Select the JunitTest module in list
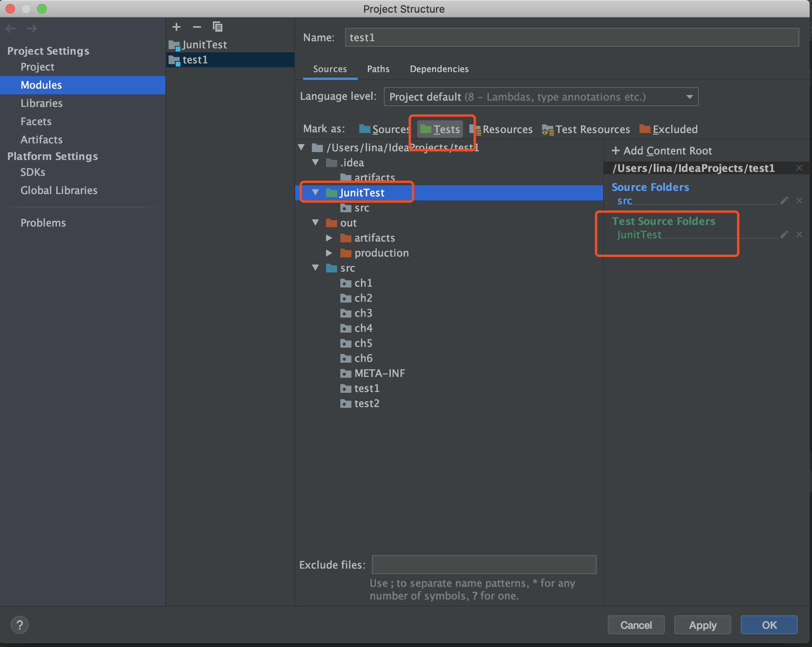This screenshot has width=812, height=647. 204,45
